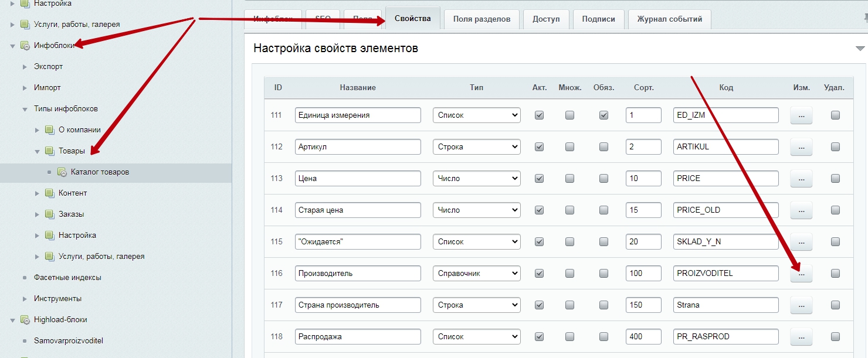868x358 pixels.
Task: Click the sort field for Распродажа
Action: [643, 337]
